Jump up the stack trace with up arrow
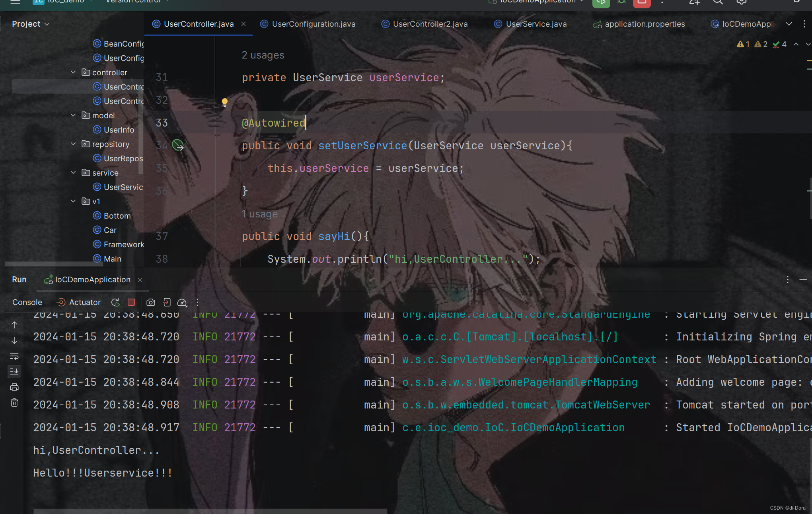The height and width of the screenshot is (514, 812). pyautogui.click(x=14, y=325)
